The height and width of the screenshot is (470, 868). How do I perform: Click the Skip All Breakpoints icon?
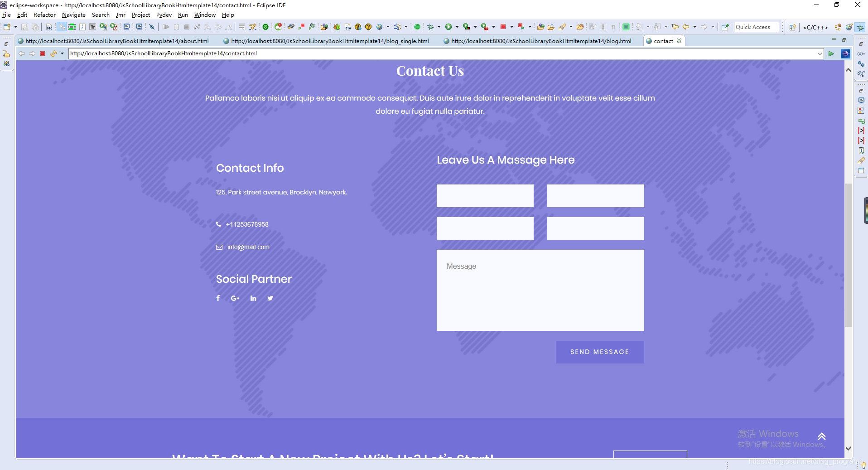(152, 27)
